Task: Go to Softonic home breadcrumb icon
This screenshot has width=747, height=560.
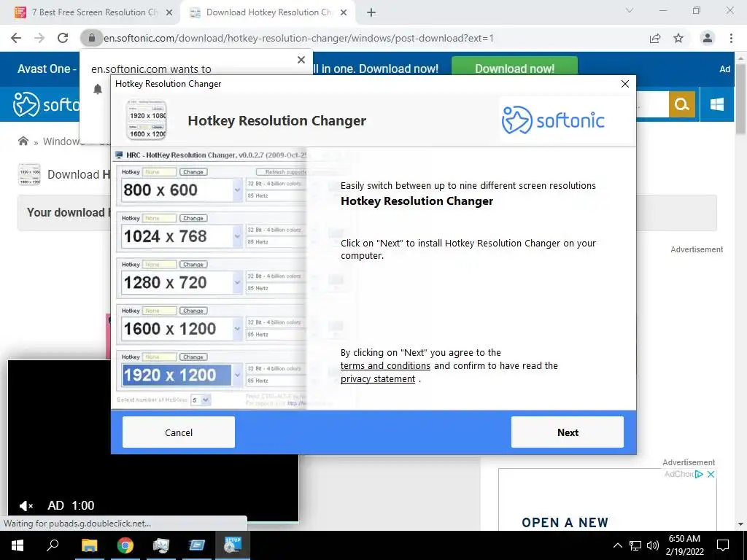Action: pyautogui.click(x=23, y=141)
